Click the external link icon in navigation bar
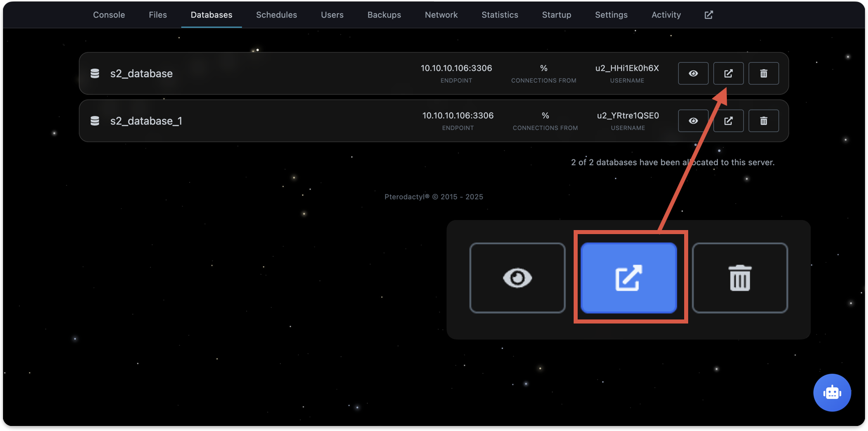The width and height of the screenshot is (868, 431). click(x=708, y=15)
